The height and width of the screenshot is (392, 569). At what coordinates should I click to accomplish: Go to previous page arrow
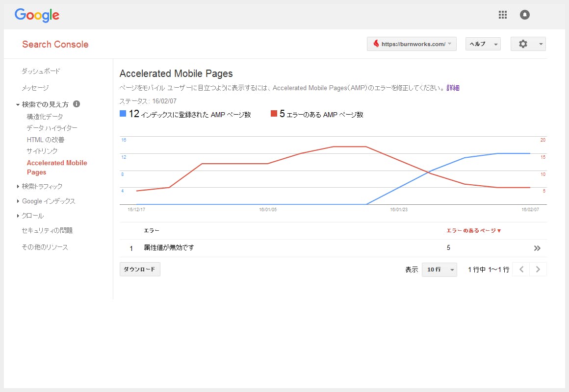tap(521, 269)
